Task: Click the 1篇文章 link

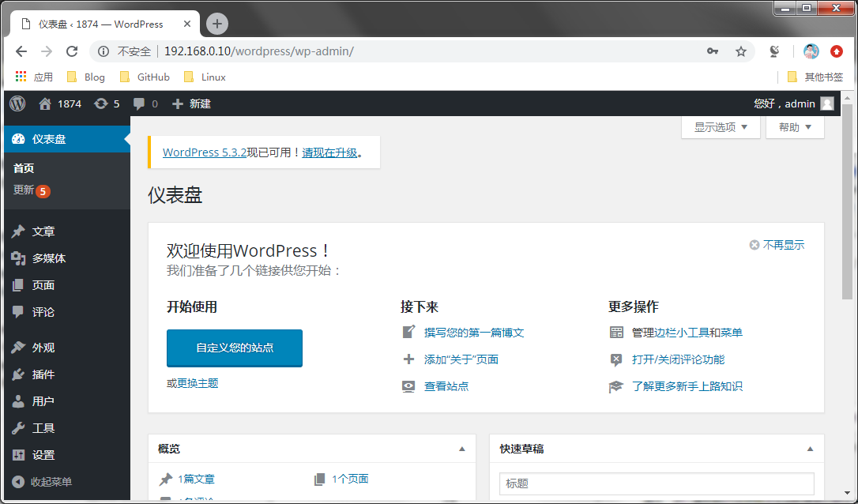Action: click(197, 479)
